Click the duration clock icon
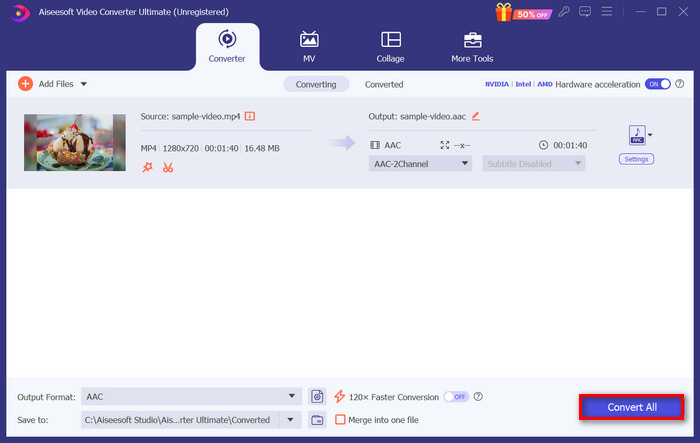The image size is (700, 443). click(x=543, y=145)
